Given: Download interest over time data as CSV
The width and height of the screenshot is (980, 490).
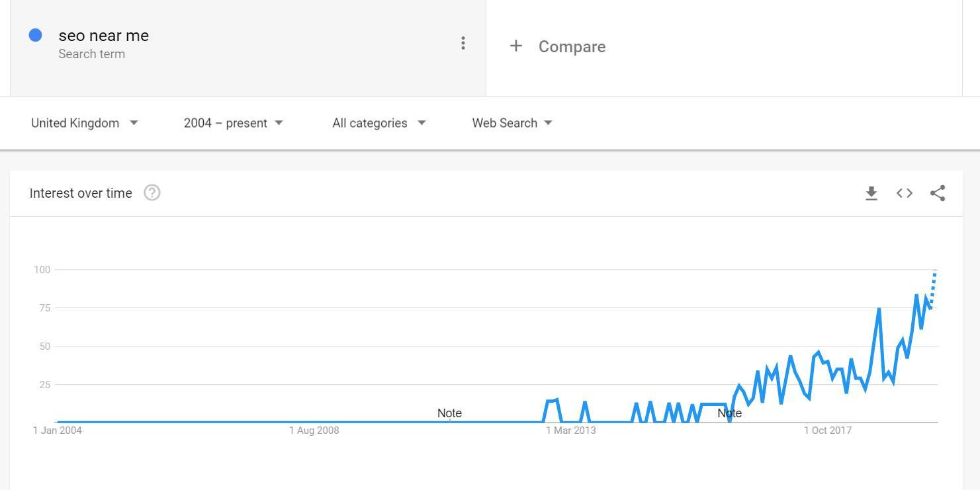Looking at the screenshot, I should pos(871,193).
